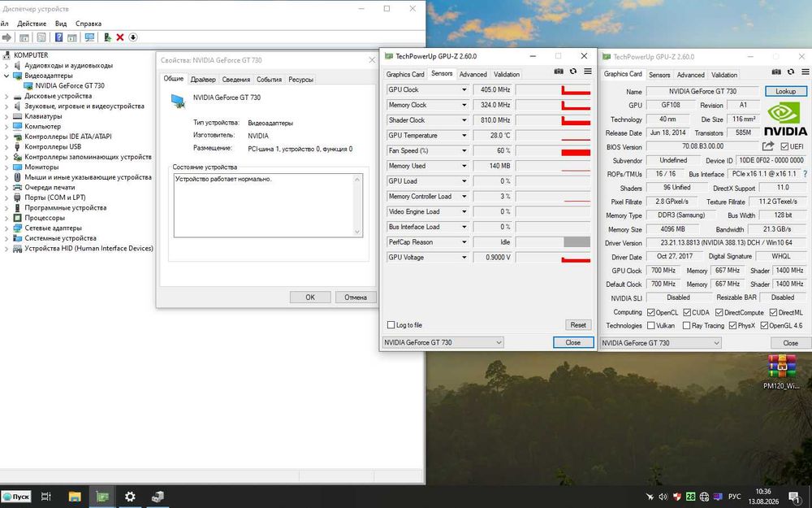
Task: Click camera icon in GPU-Z Graphics Card window
Action: [775, 72]
